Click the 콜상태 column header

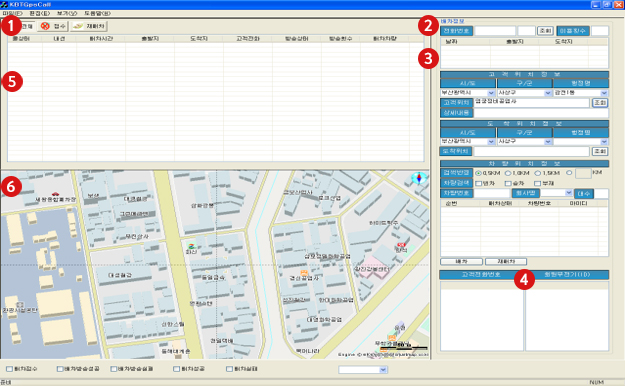[22, 39]
